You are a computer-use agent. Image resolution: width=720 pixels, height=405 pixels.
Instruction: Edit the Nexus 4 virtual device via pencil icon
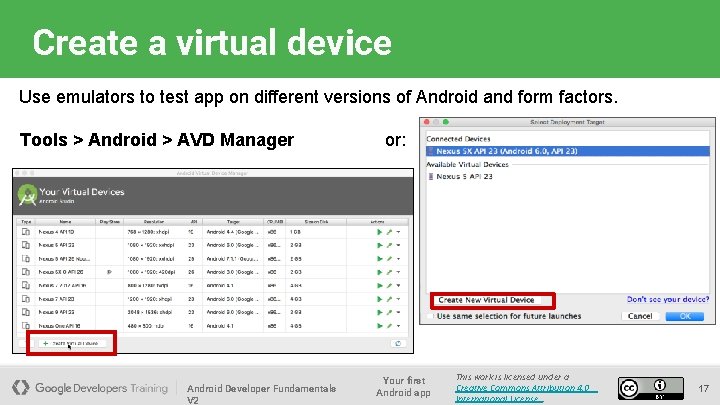(389, 232)
